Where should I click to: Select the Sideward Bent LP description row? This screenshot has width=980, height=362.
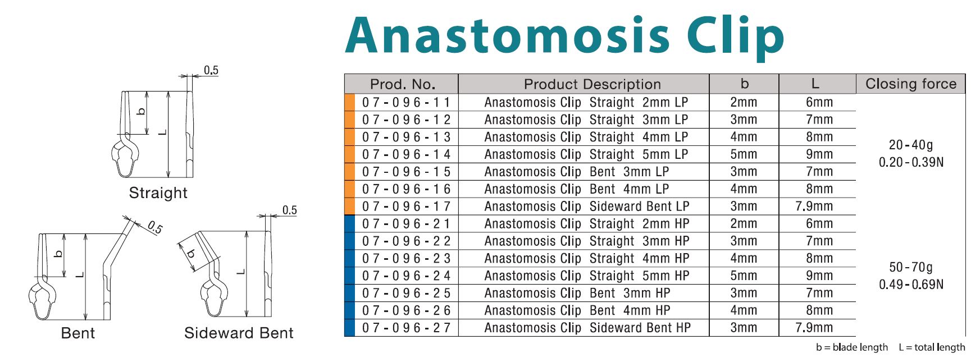tap(587, 207)
